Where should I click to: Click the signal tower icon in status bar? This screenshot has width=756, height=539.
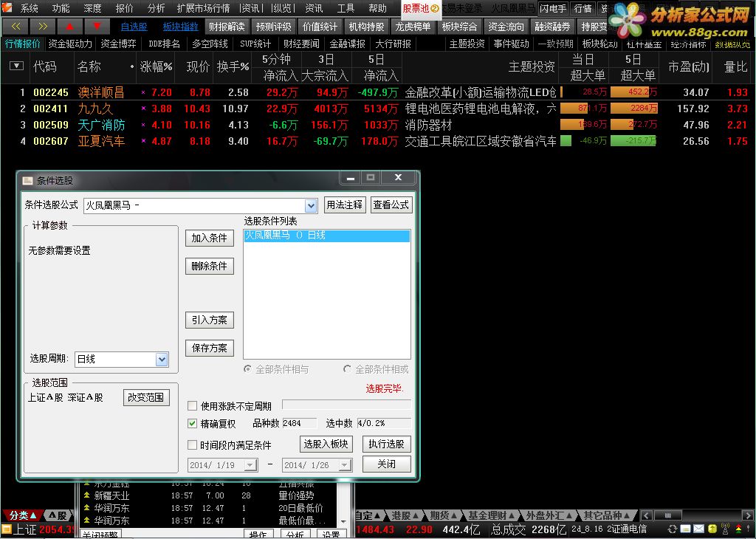tap(725, 529)
